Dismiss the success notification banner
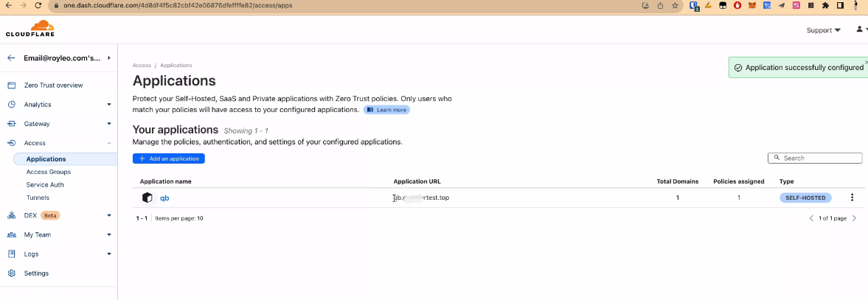 [866, 62]
